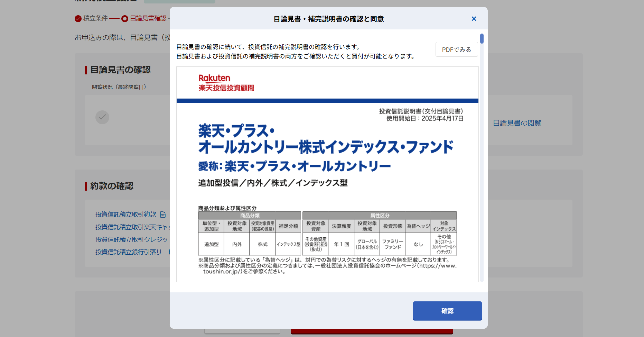Viewport: 644px width, 337px height.
Task: Click the dialog title 目論見書・補完説明書の確認と同意
Action: pyautogui.click(x=329, y=19)
